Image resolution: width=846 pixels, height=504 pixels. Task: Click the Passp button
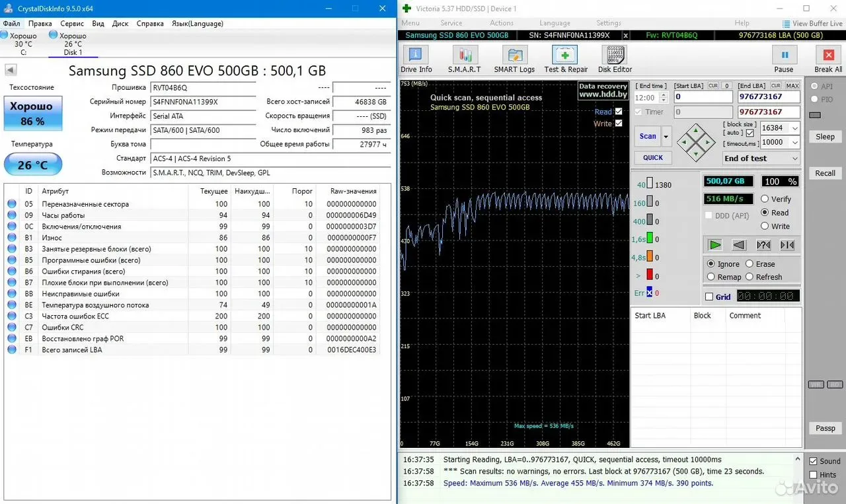pyautogui.click(x=825, y=428)
